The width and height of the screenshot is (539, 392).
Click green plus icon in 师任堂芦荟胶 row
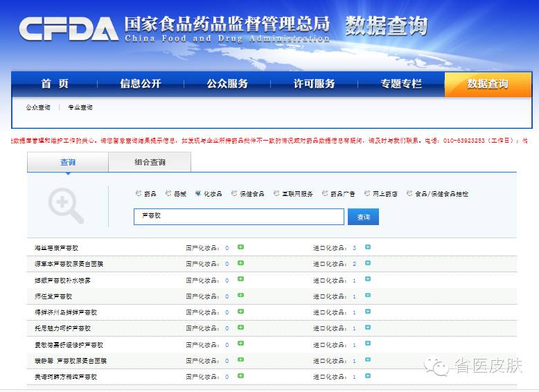pos(240,295)
